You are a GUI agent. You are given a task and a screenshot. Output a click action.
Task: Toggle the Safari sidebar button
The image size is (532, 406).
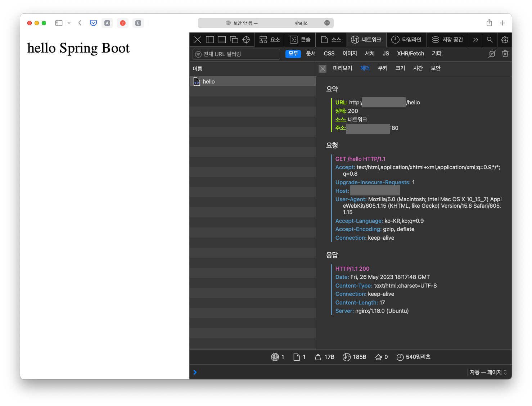pos(59,23)
